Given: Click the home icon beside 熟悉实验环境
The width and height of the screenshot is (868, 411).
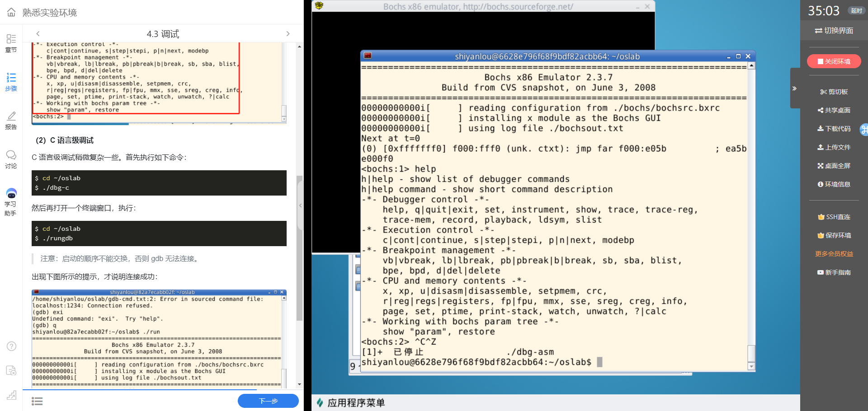Looking at the screenshot, I should 11,12.
